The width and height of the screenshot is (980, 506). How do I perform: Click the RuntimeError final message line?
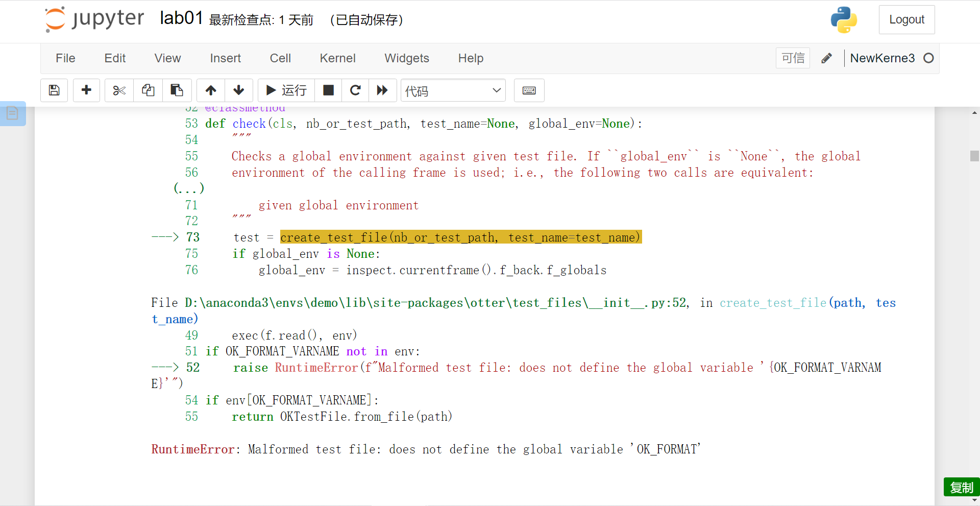point(426,449)
